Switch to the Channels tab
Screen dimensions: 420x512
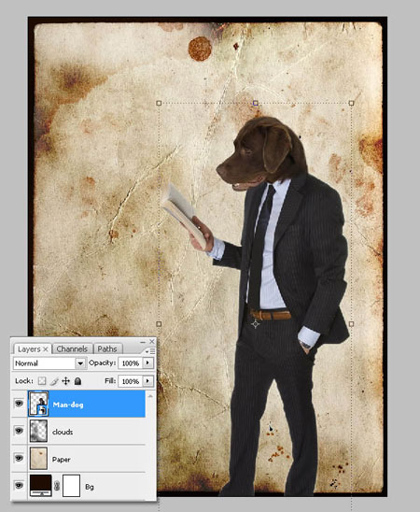pos(72,349)
